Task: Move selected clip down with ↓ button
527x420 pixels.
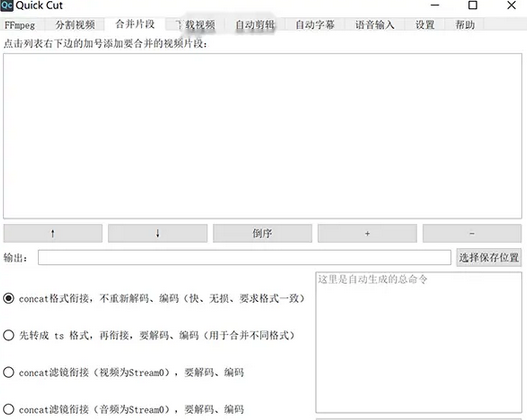Action: pyautogui.click(x=158, y=233)
